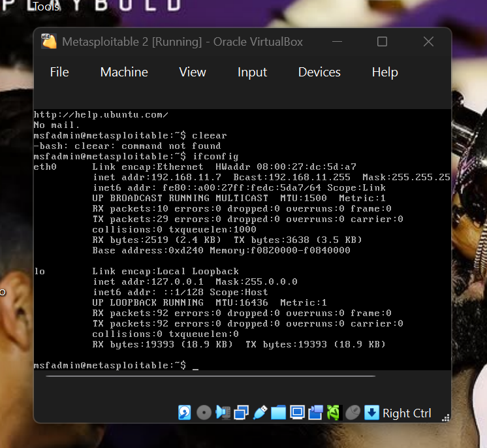Click the final msfadmin@metasploitable prompt
The height and width of the screenshot is (448, 487).
click(110, 365)
